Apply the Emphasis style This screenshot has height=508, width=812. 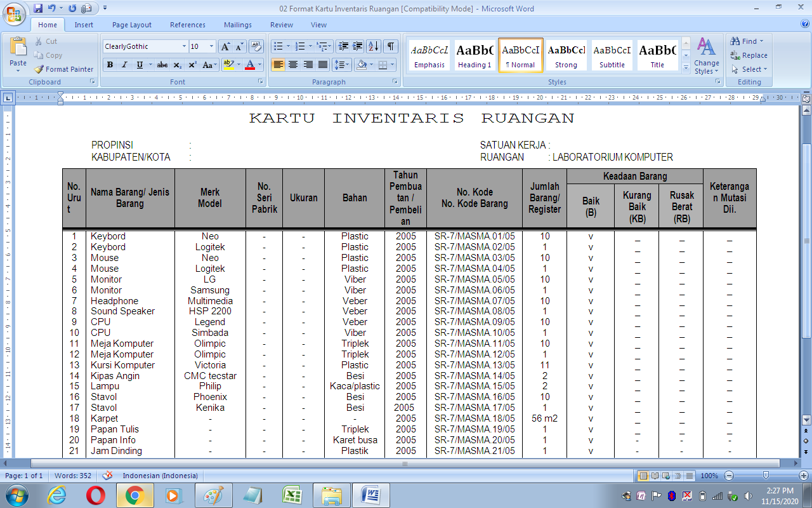(429, 55)
